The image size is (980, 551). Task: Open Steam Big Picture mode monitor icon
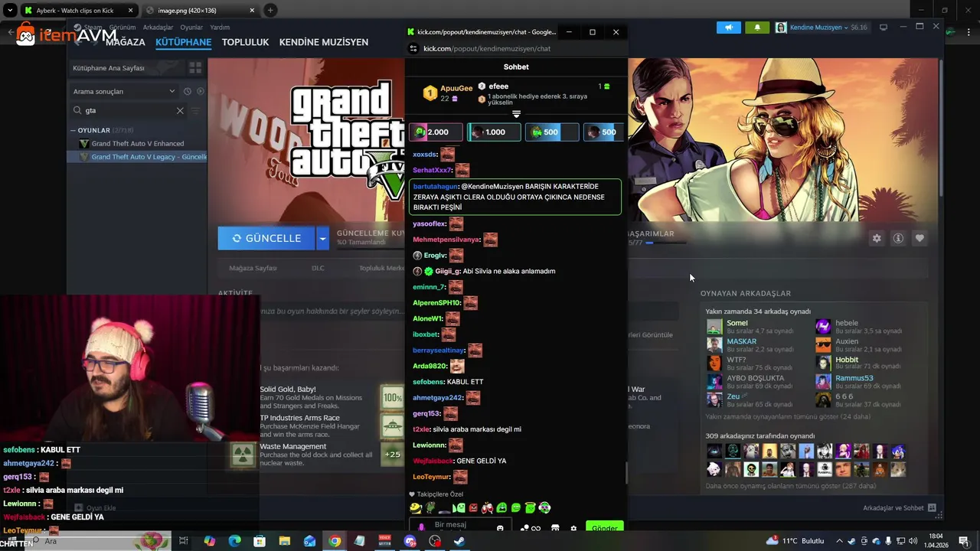pos(883,28)
